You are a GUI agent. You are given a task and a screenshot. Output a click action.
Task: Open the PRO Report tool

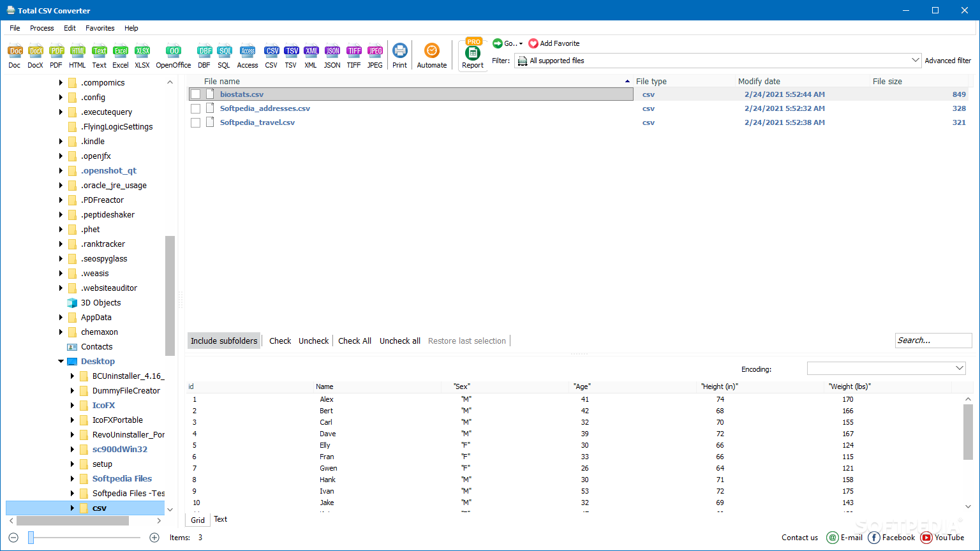click(x=473, y=55)
